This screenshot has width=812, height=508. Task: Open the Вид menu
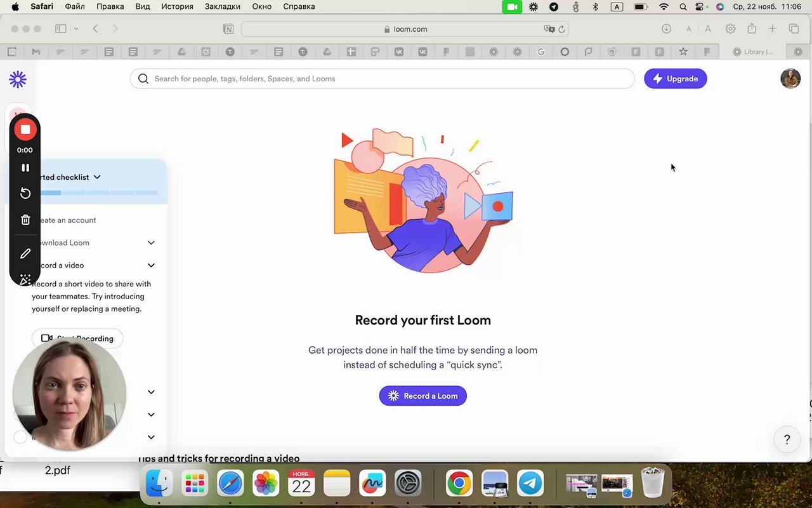click(x=143, y=6)
